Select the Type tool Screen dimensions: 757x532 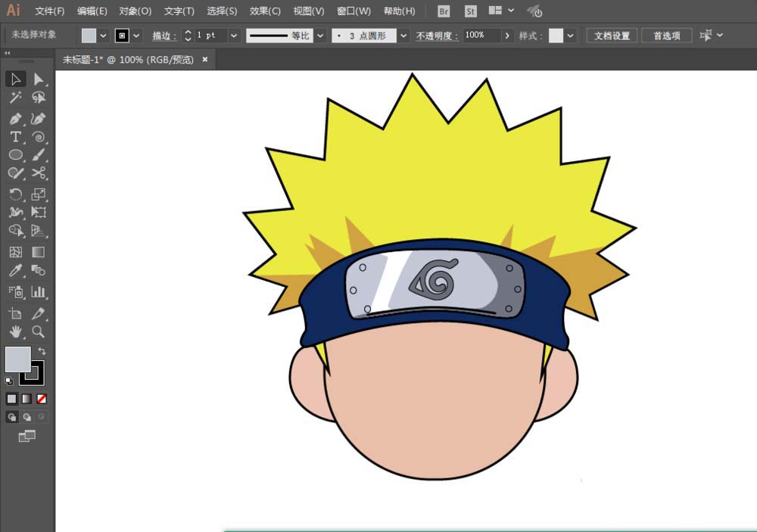click(15, 137)
